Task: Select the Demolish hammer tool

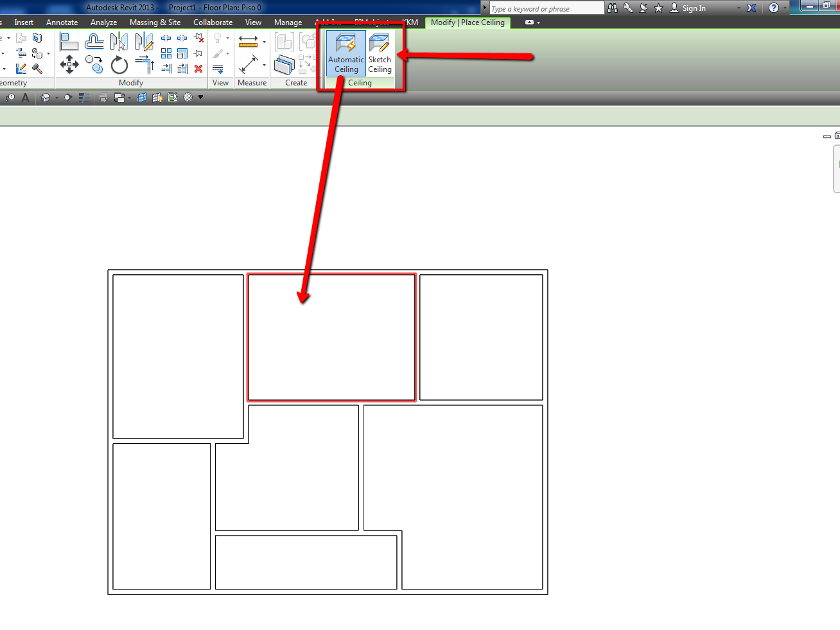Action: click(37, 68)
